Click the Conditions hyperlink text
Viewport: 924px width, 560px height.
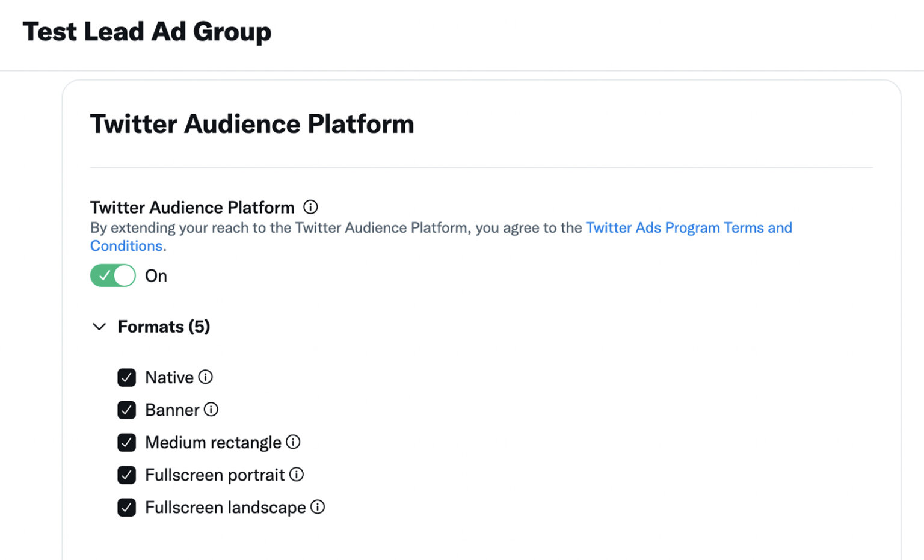pos(126,245)
